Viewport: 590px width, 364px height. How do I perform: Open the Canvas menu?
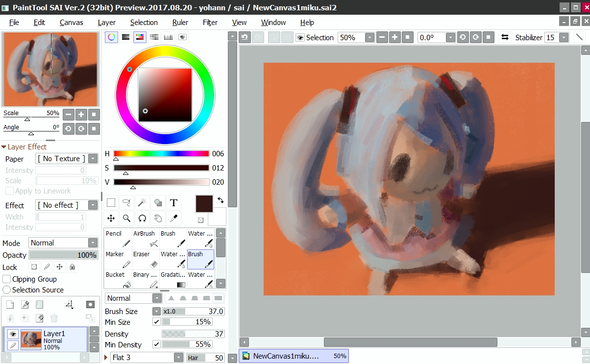(72, 23)
